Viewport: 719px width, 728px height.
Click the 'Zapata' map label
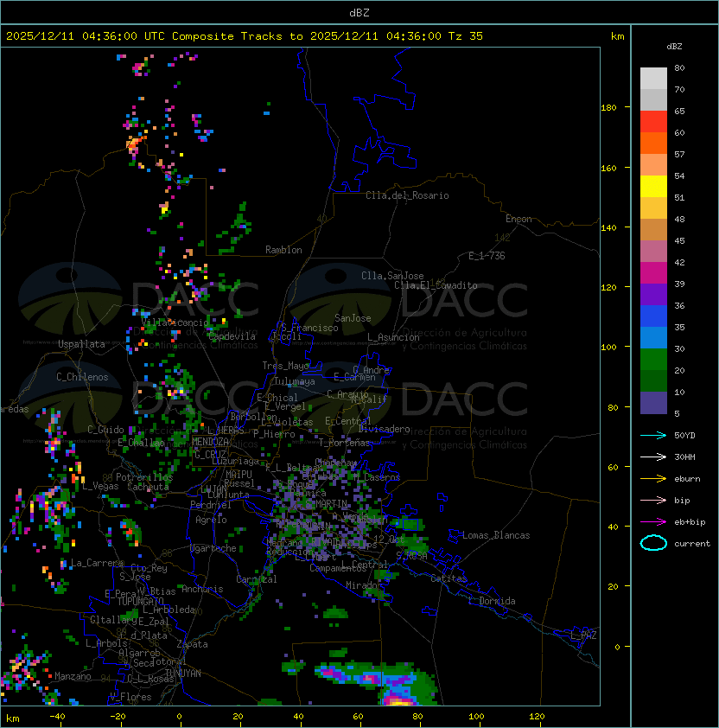pos(192,644)
